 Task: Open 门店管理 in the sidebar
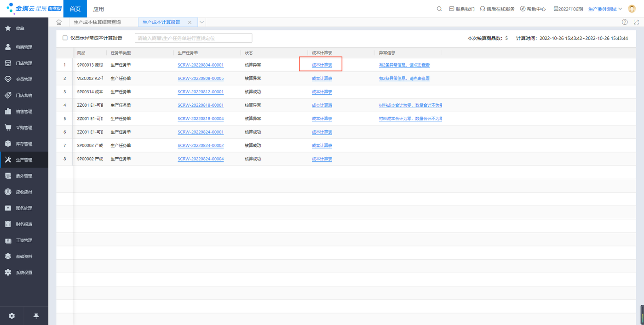24,63
